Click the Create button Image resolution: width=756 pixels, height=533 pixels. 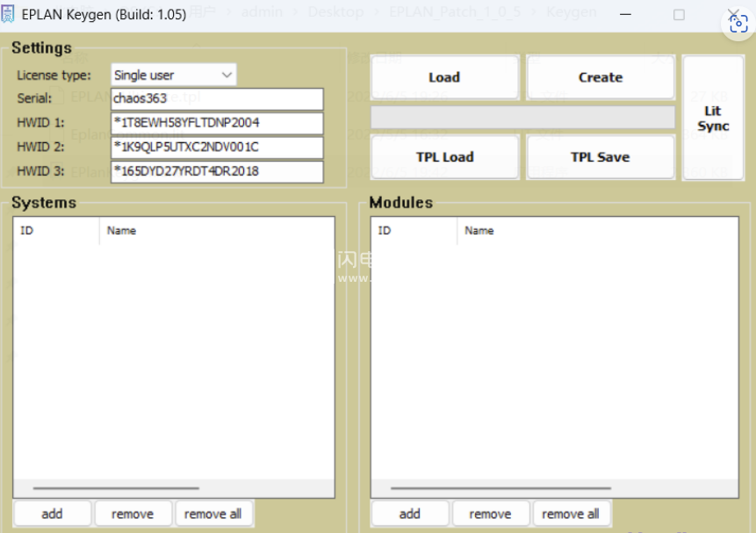point(601,77)
